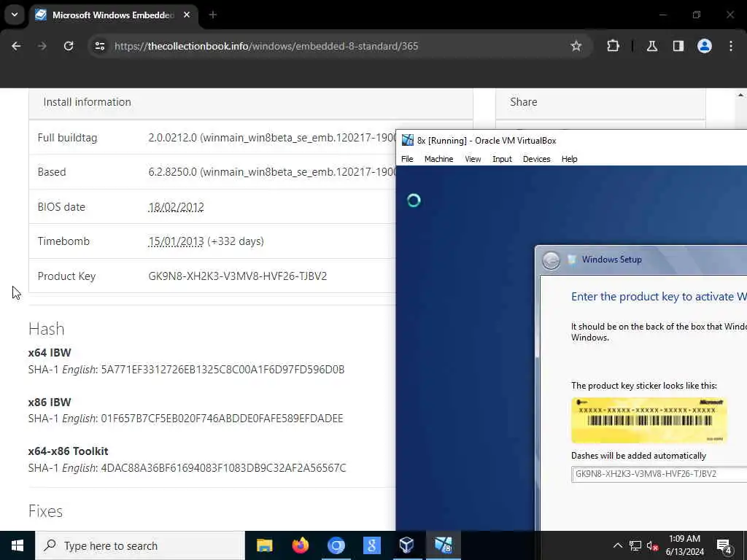Open the blue G app on taskbar
Image resolution: width=747 pixels, height=560 pixels.
click(371, 545)
